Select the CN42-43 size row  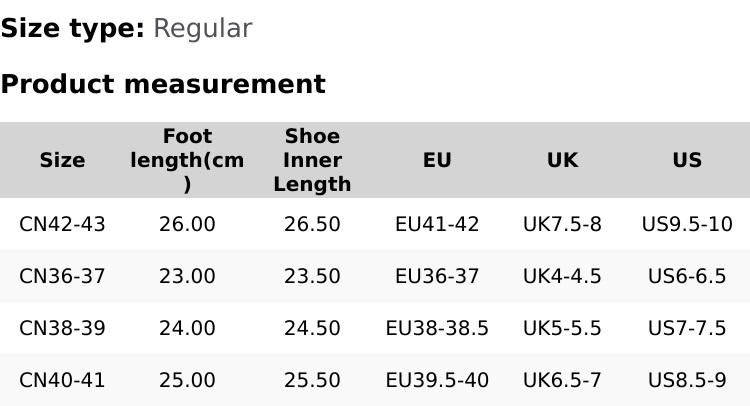(x=62, y=224)
